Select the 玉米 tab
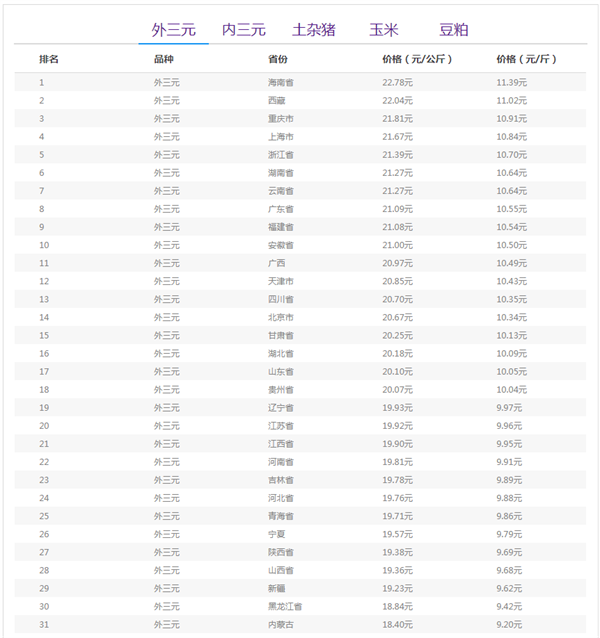 (x=383, y=30)
